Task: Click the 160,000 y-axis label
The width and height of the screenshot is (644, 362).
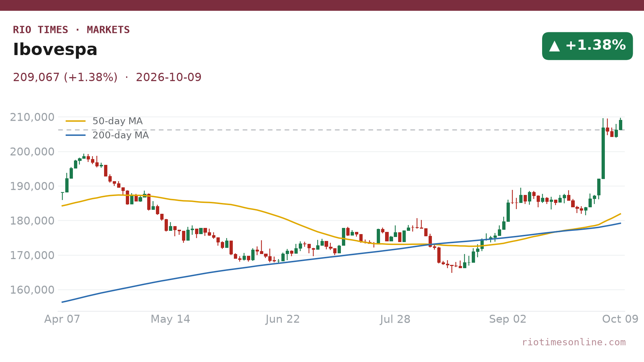Action: tap(32, 290)
